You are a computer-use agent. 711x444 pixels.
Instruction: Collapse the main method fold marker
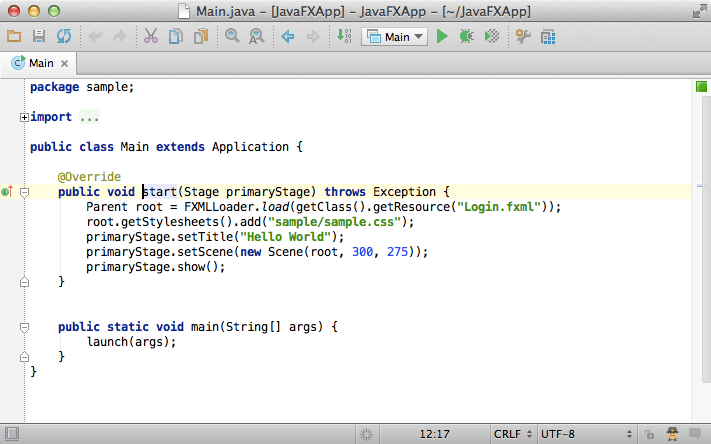[x=24, y=327]
